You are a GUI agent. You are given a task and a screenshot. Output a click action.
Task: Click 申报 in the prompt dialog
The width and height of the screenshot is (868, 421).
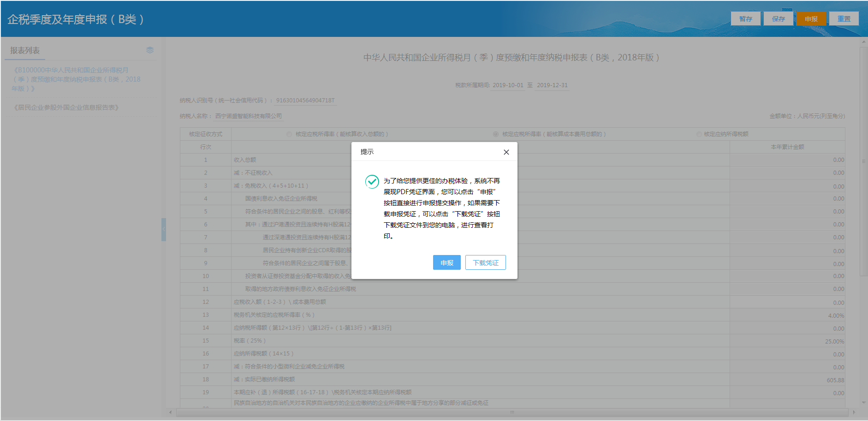coord(446,262)
